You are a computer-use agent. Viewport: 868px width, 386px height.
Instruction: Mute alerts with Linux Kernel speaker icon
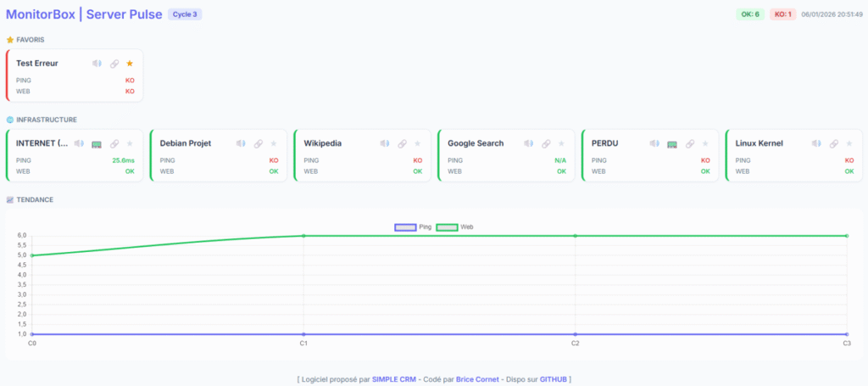[816, 143]
